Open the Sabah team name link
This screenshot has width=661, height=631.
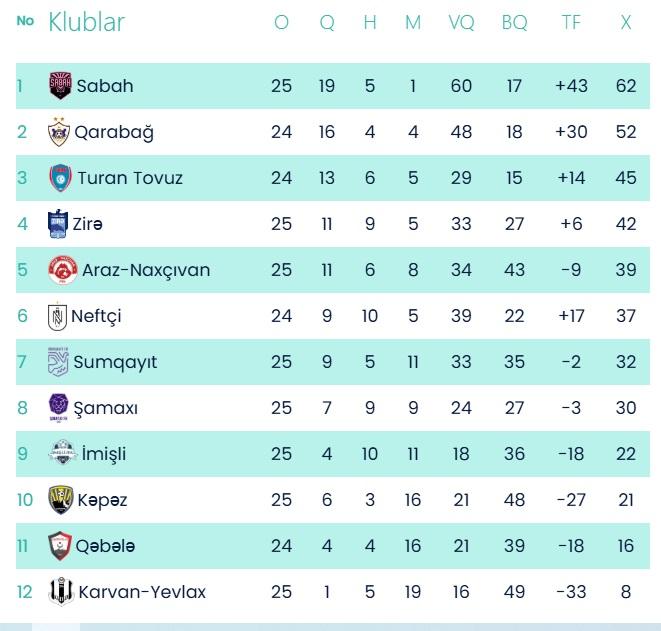point(105,86)
